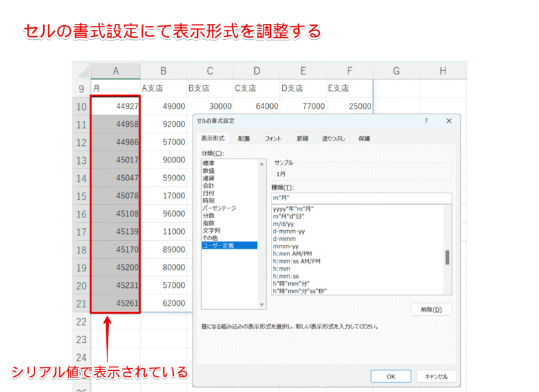Select column A header
Viewport: 539px width, 392px height.
(x=116, y=71)
